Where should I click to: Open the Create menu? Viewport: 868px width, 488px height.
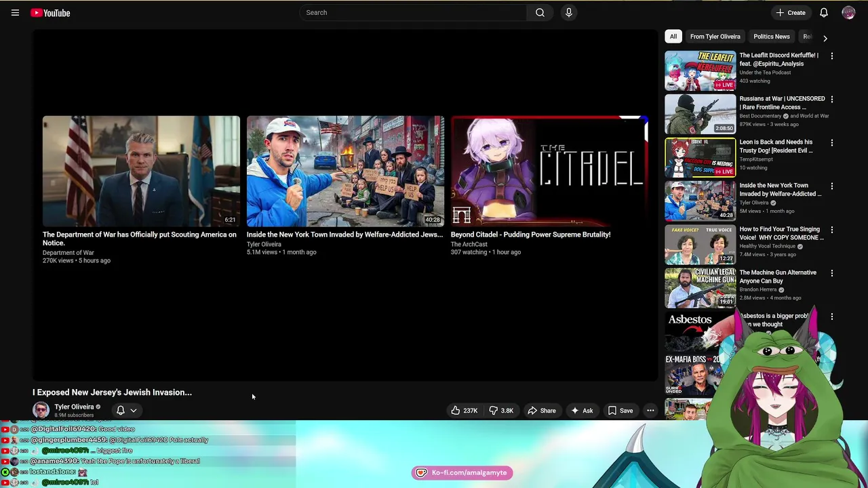click(x=791, y=13)
